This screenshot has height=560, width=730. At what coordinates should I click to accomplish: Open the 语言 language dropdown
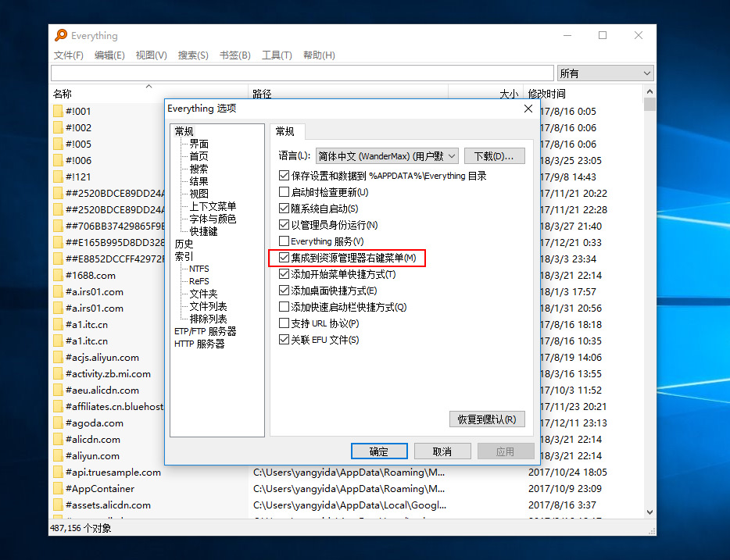coord(388,156)
